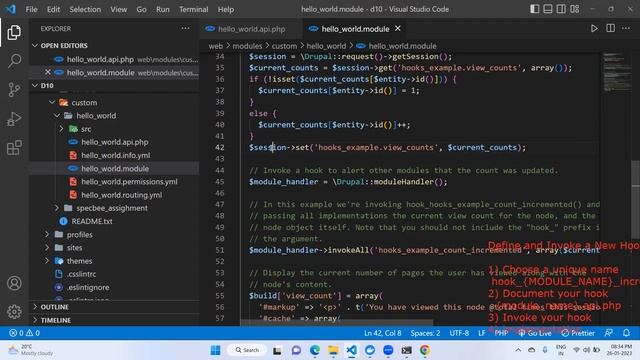The width and height of the screenshot is (640, 360).
Task: Open Edit menu
Action: click(53, 9)
